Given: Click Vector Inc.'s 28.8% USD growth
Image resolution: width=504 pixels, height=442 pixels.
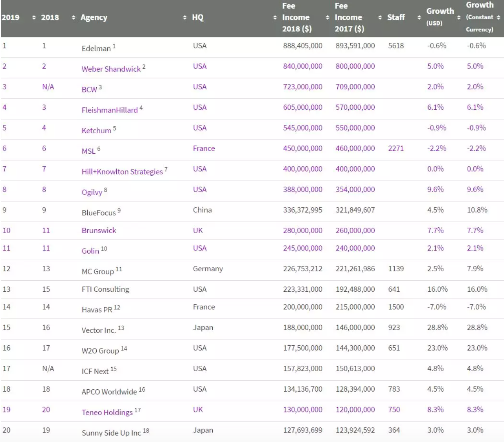Looking at the screenshot, I should (x=437, y=327).
